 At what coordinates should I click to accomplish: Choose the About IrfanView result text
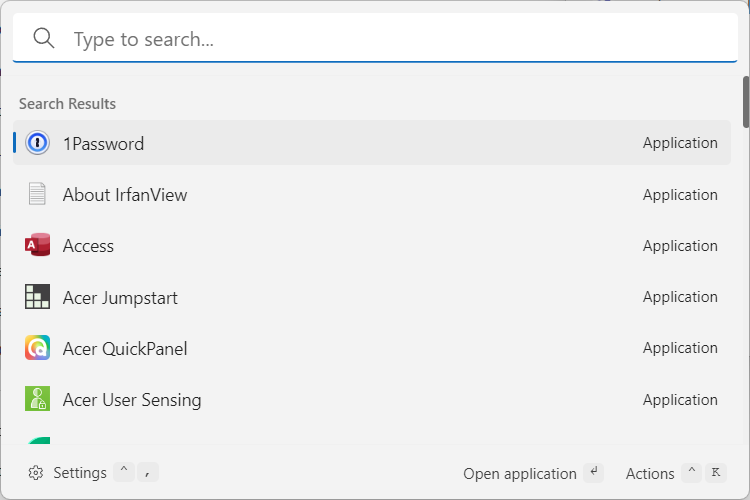point(124,194)
